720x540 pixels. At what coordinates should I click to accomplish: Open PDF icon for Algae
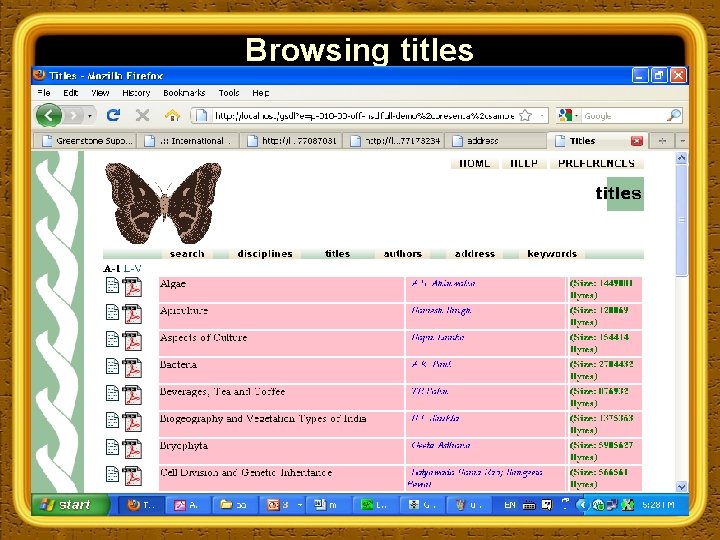click(x=132, y=287)
